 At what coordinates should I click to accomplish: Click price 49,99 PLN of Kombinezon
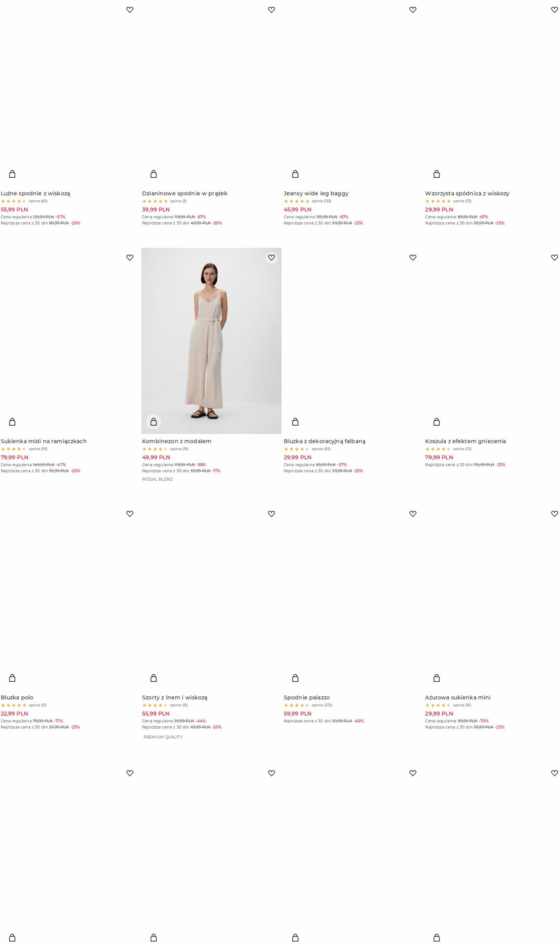tap(156, 457)
